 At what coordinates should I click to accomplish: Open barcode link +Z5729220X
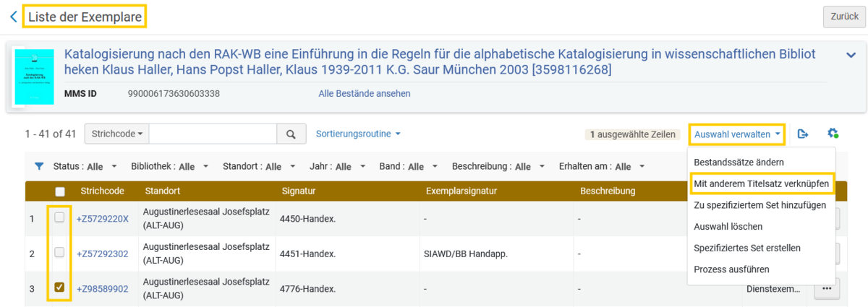pyautogui.click(x=103, y=219)
